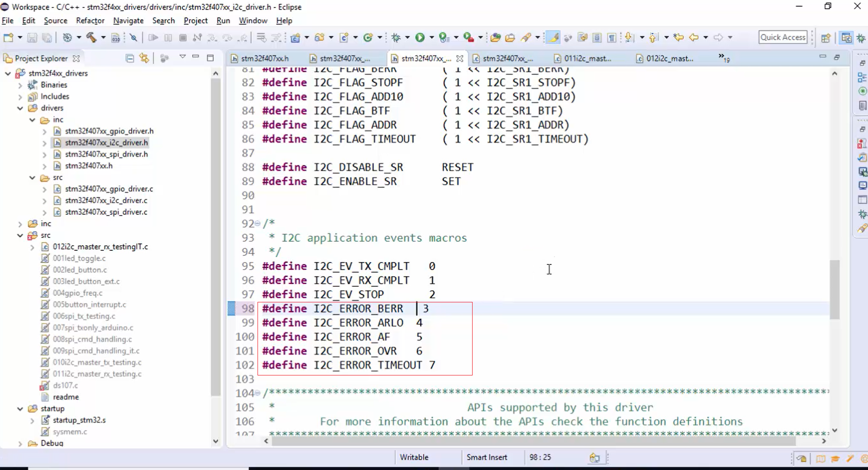The image size is (868, 470).
Task: Click the Quick Access search field
Action: pyautogui.click(x=783, y=37)
